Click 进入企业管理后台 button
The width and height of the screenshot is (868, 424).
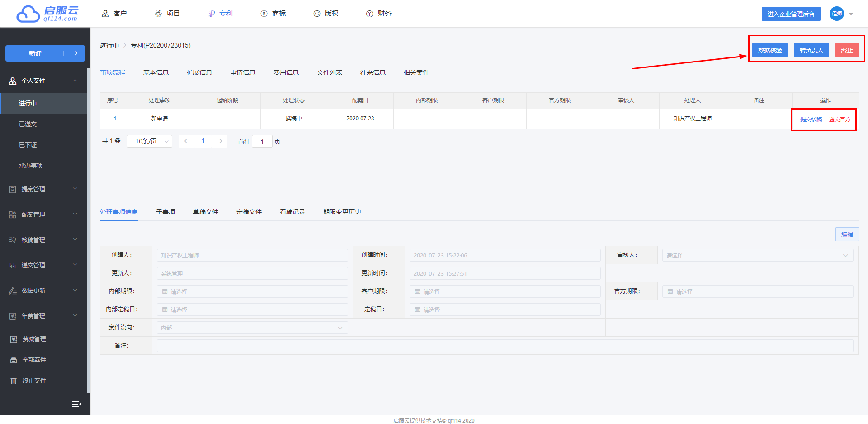click(x=791, y=14)
